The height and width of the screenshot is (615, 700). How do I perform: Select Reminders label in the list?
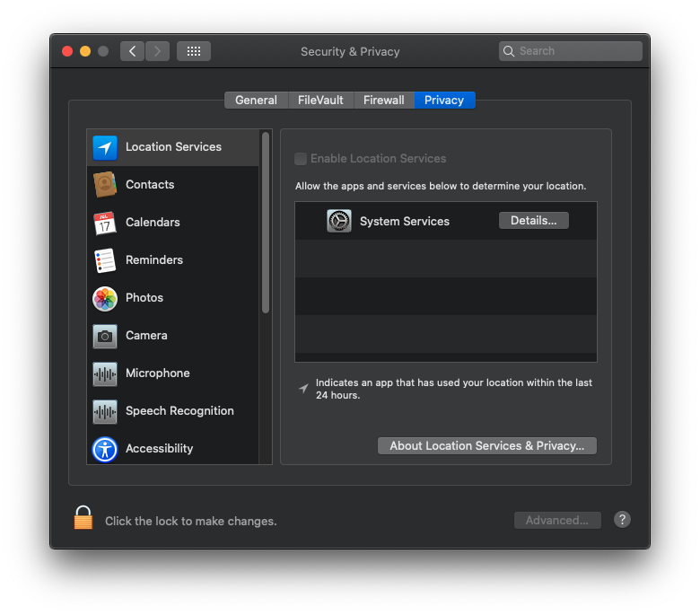click(154, 260)
